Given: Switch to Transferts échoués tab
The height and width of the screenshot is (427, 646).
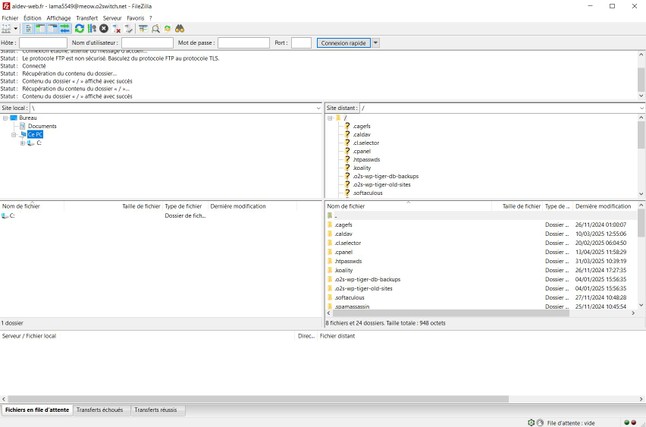Looking at the screenshot, I should tap(100, 410).
